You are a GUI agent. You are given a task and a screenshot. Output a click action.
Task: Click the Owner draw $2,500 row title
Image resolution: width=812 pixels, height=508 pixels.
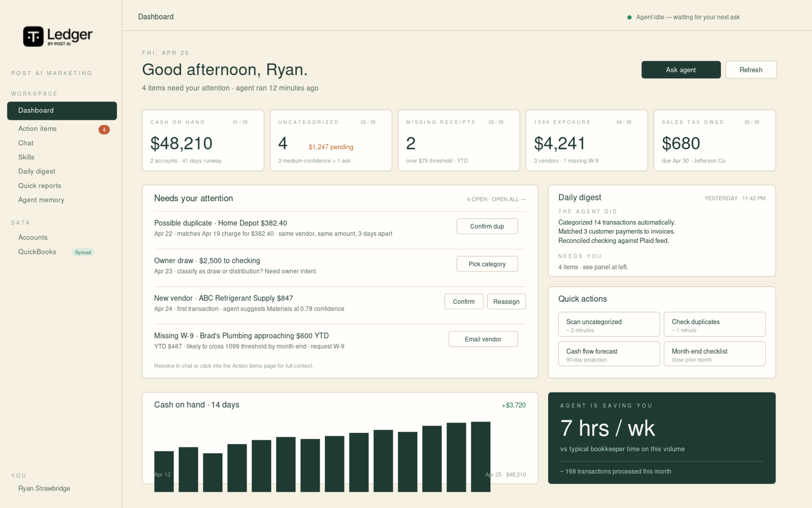pos(207,261)
